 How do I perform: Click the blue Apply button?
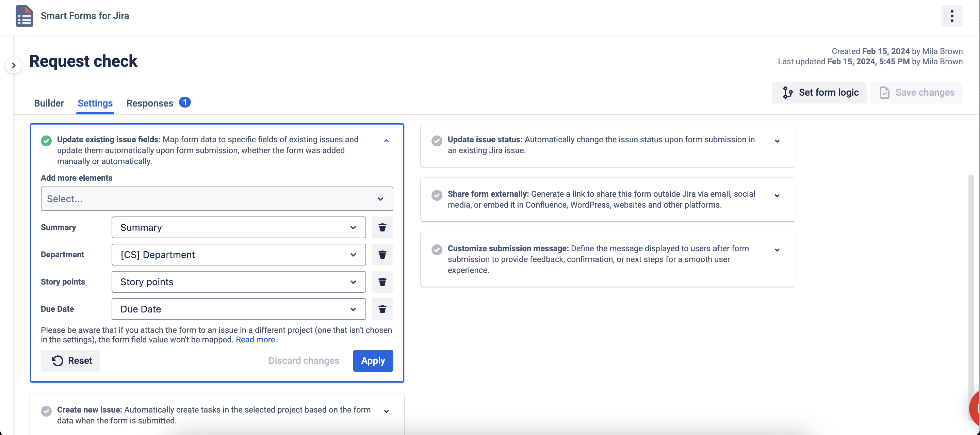pyautogui.click(x=373, y=360)
